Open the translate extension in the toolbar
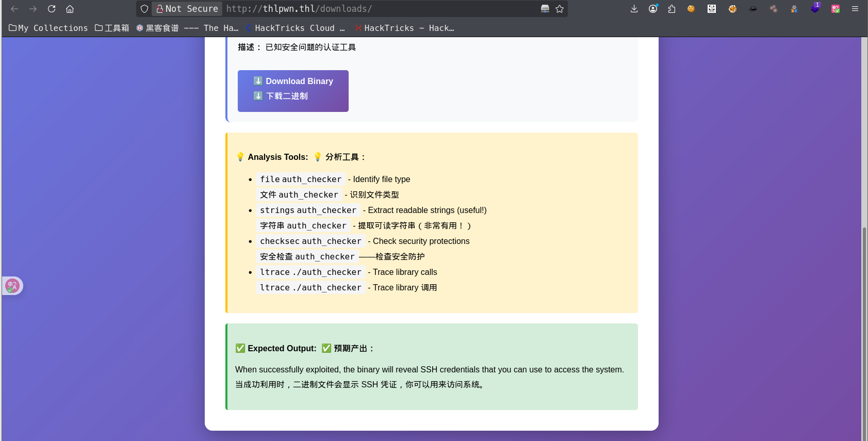 pos(836,9)
